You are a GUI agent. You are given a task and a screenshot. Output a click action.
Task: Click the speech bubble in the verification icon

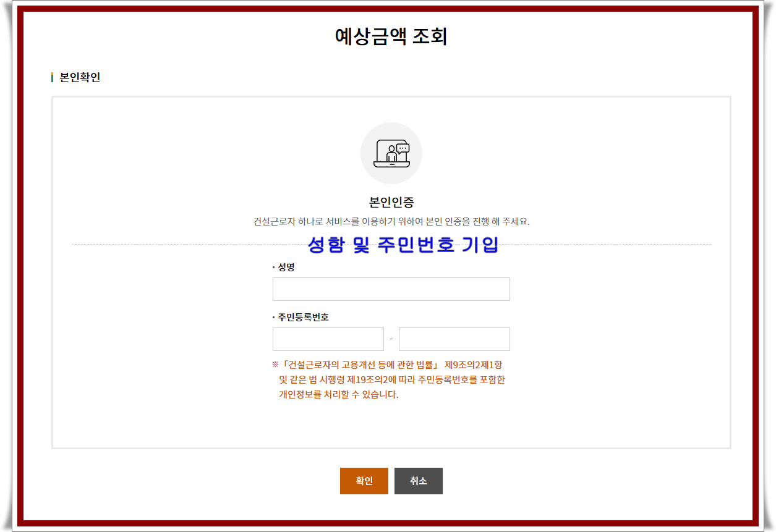403,148
